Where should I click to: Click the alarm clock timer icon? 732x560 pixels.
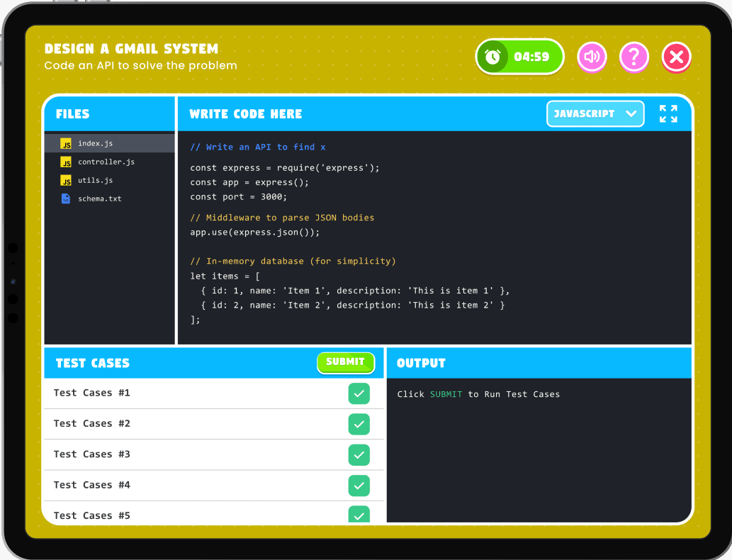point(492,57)
